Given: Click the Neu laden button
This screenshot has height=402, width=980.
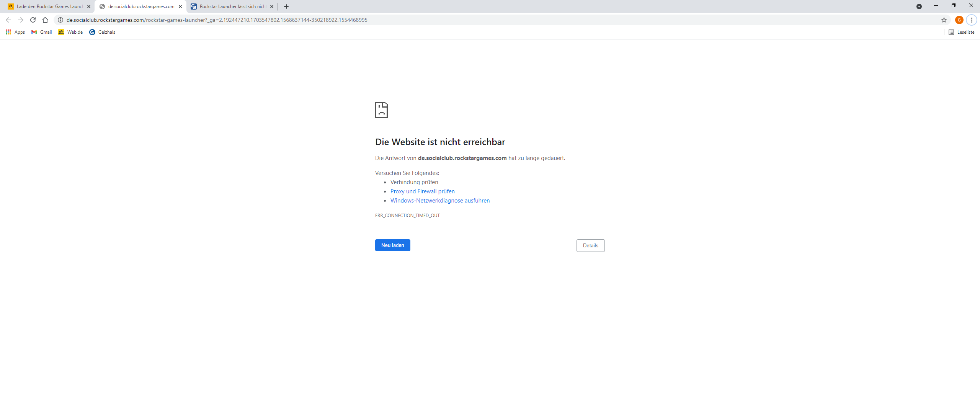Looking at the screenshot, I should pyautogui.click(x=393, y=245).
